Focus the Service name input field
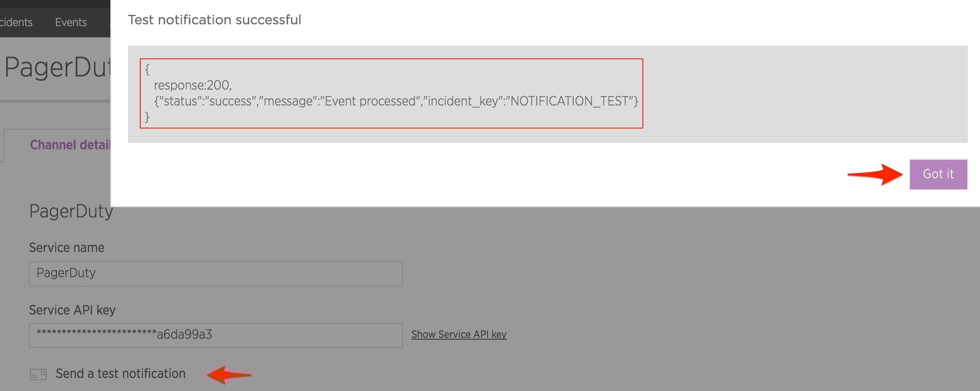The height and width of the screenshot is (391, 980). (215, 274)
